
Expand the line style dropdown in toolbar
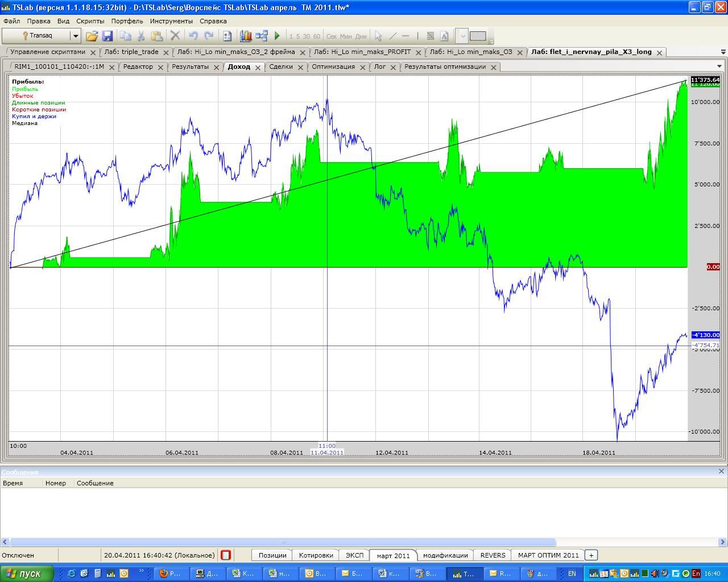click(x=462, y=36)
